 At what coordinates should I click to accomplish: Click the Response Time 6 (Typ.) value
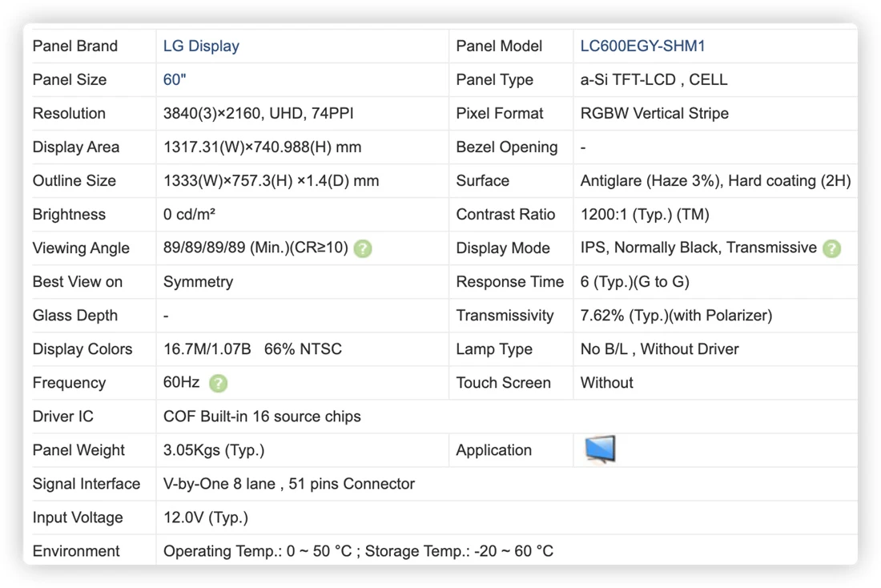click(x=634, y=282)
